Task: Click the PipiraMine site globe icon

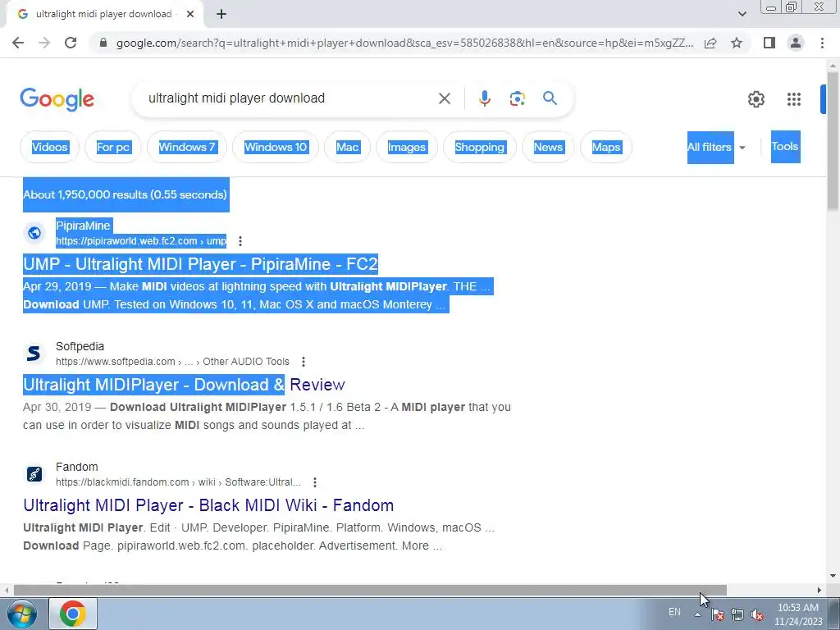Action: (x=34, y=233)
